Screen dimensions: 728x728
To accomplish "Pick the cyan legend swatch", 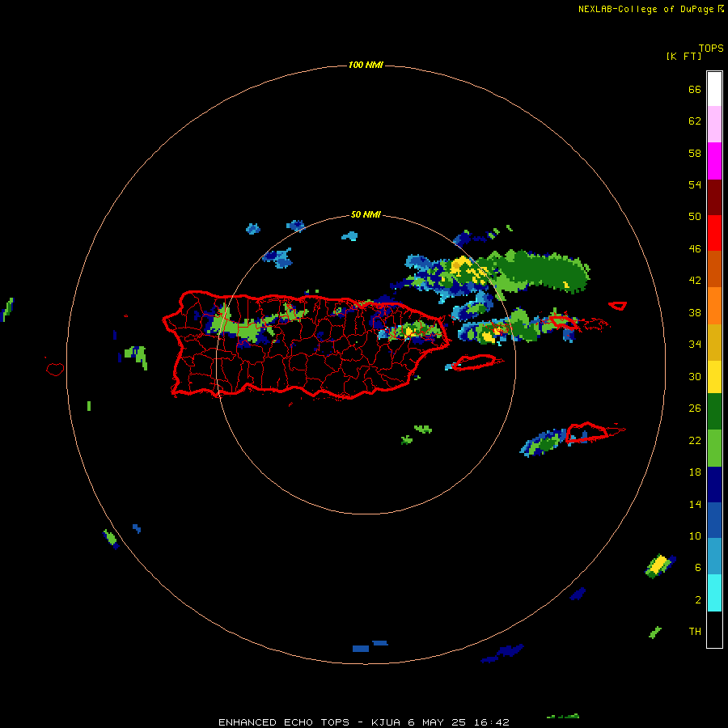I will pyautogui.click(x=714, y=593).
